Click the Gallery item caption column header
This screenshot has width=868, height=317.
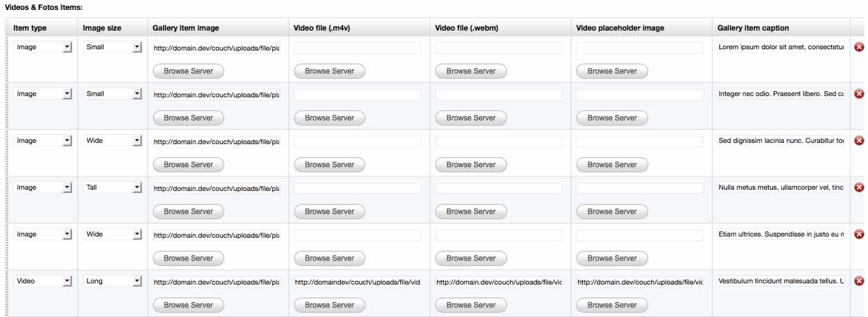(753, 28)
